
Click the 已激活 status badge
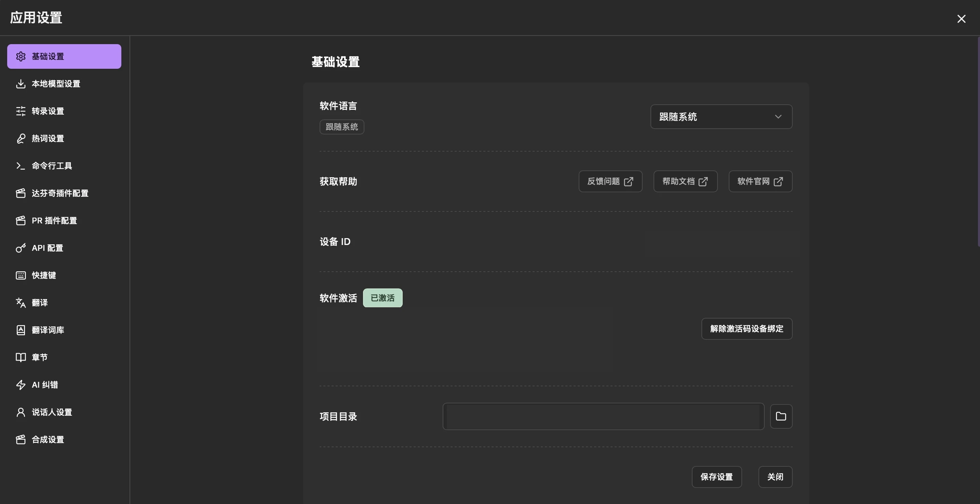coord(383,298)
